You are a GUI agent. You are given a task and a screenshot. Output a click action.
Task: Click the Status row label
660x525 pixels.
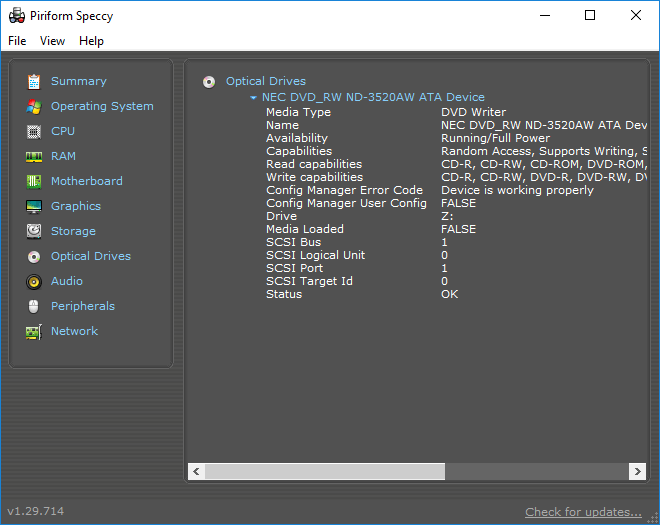click(284, 294)
